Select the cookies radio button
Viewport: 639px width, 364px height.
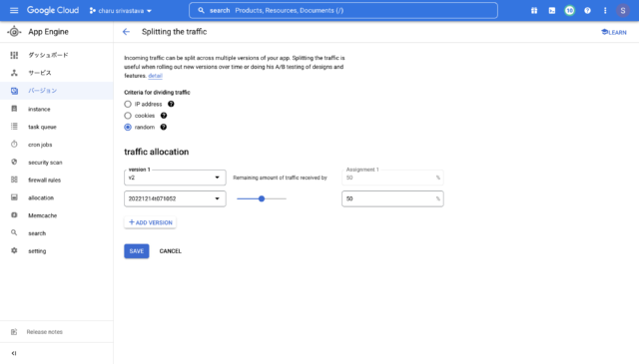point(128,116)
